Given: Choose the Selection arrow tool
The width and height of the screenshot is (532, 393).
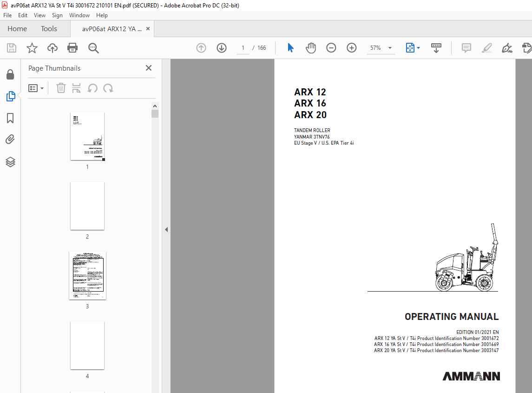Looking at the screenshot, I should click(290, 48).
